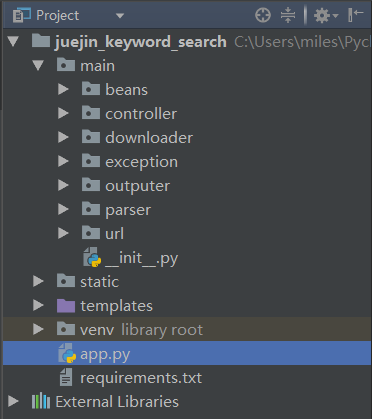This screenshot has width=372, height=419.
Task: Expand the exception folder arrow
Action: (63, 161)
